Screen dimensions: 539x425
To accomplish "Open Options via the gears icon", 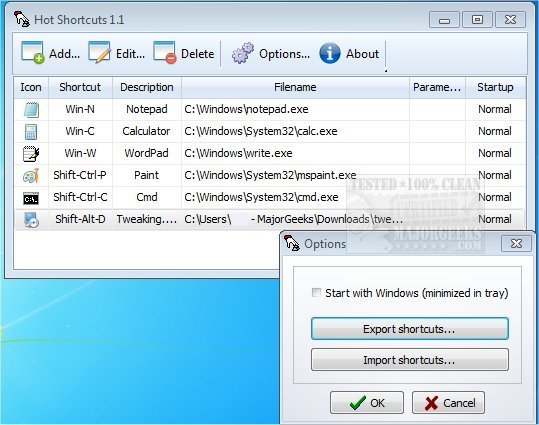I will coord(243,53).
